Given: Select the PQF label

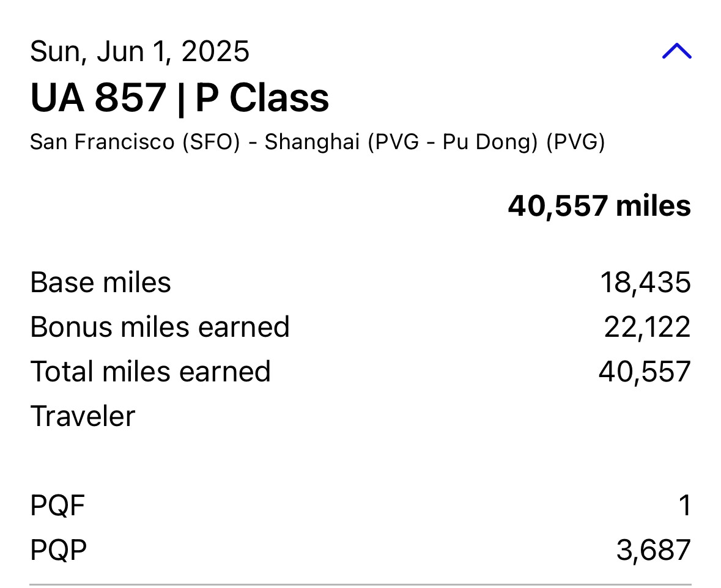Looking at the screenshot, I should point(57,505).
